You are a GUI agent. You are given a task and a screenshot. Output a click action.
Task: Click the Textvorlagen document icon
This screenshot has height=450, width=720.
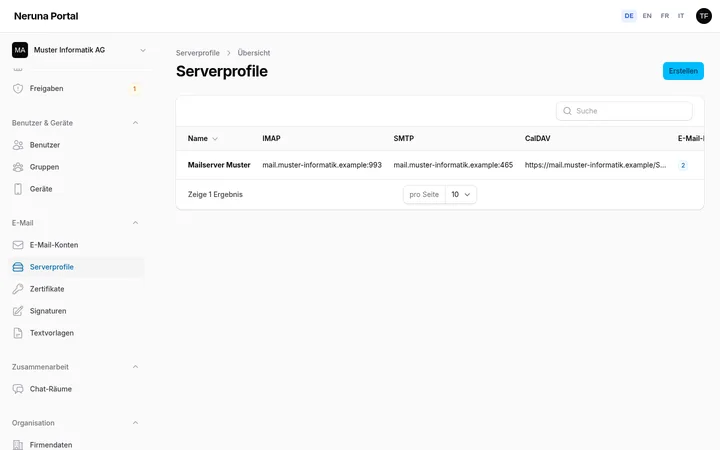18,333
